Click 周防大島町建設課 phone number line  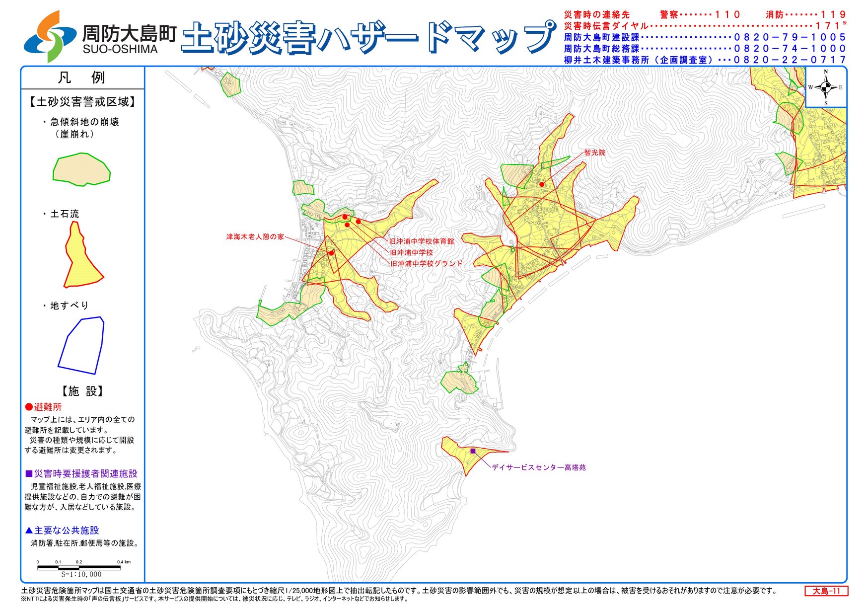pyautogui.click(x=705, y=37)
